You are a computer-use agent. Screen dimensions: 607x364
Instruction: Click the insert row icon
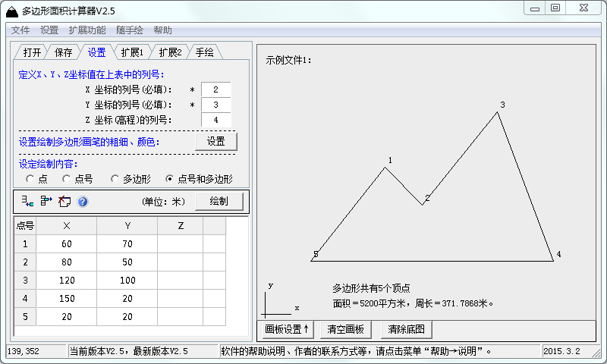tap(27, 201)
